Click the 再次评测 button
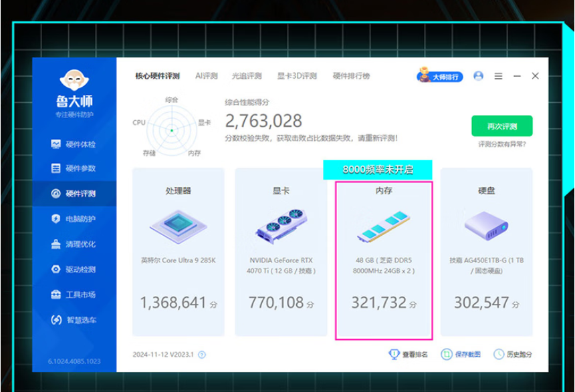Viewport: 575px width, 392px height. [502, 126]
